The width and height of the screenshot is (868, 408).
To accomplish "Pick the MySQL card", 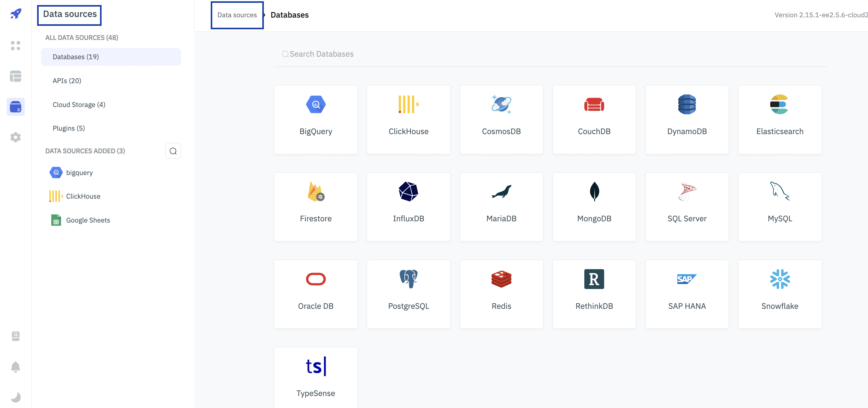I will (780, 207).
